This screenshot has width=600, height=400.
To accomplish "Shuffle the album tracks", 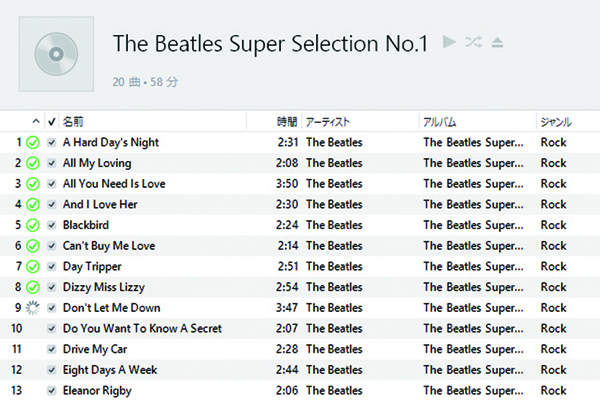I will (x=474, y=42).
